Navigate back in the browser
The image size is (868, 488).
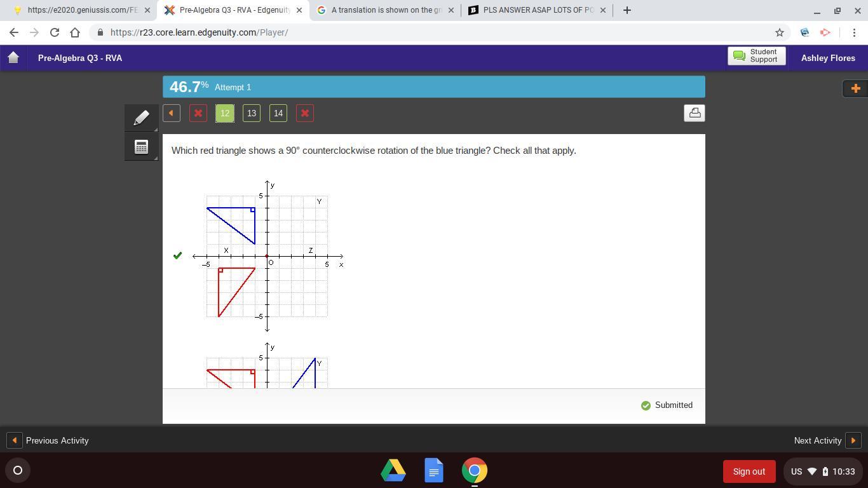click(14, 32)
